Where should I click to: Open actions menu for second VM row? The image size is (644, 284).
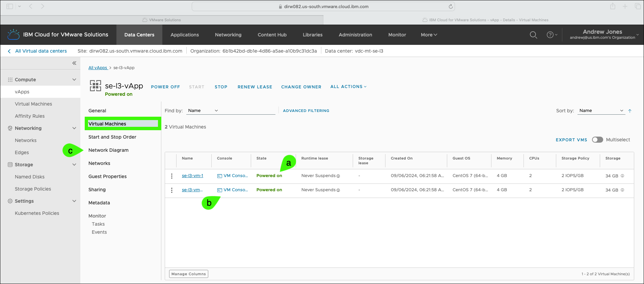pos(172,190)
